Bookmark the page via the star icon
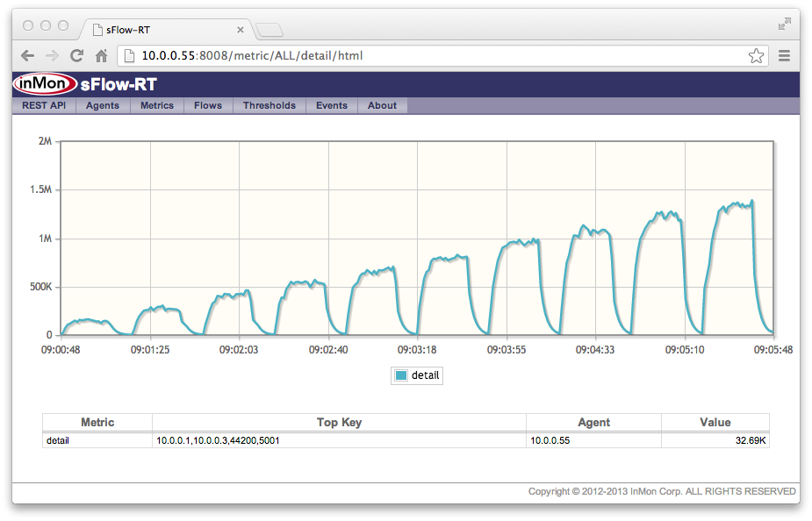 pos(756,54)
